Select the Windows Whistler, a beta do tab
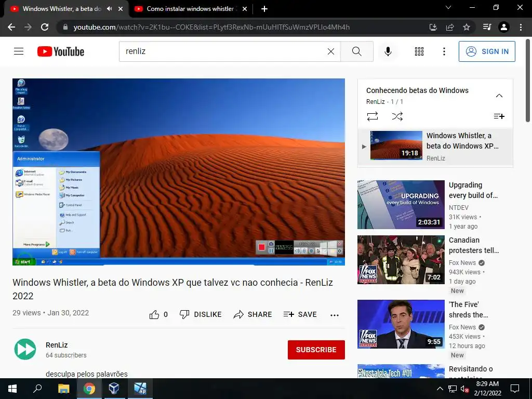The width and height of the screenshot is (532, 399). 62,9
